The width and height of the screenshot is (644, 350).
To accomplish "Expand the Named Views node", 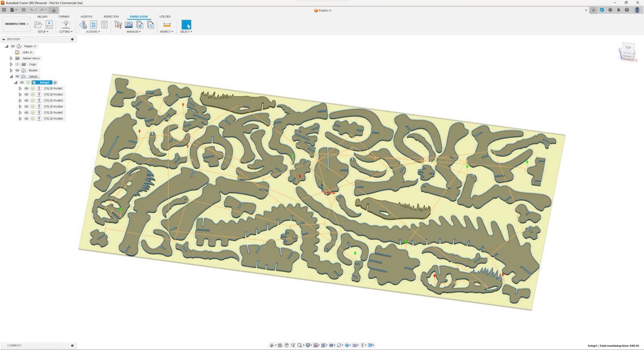I will pyautogui.click(x=11, y=58).
